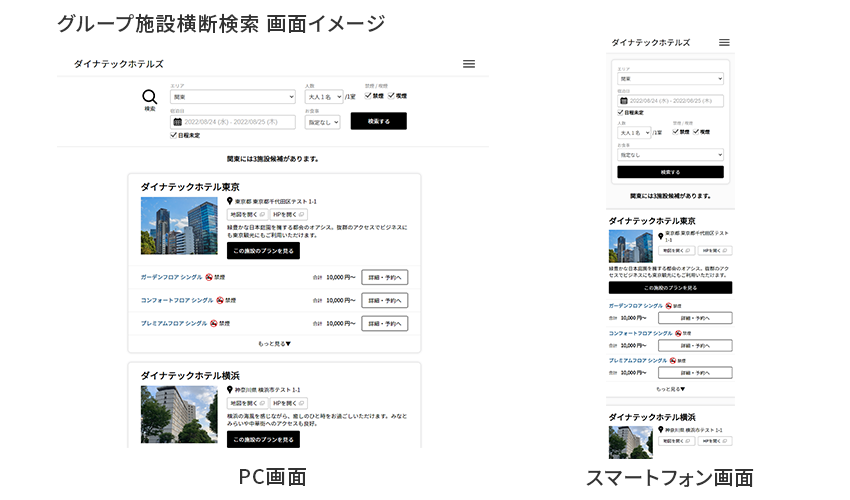
Task: Click map pin beside Yokohama address on PC
Action: pos(230,390)
